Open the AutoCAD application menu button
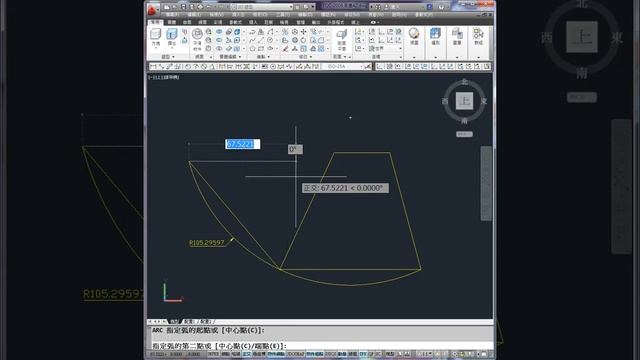The width and height of the screenshot is (640, 360). [x=153, y=9]
